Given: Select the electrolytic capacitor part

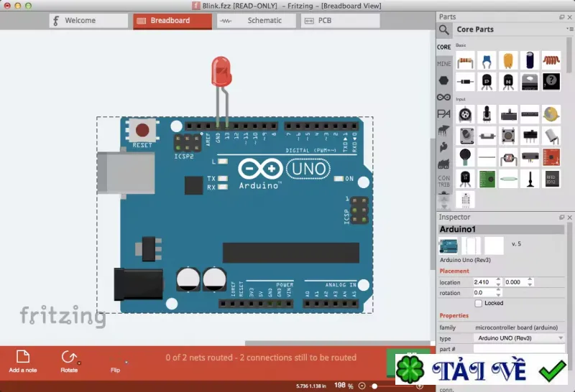Looking at the screenshot, I should click(x=530, y=61).
